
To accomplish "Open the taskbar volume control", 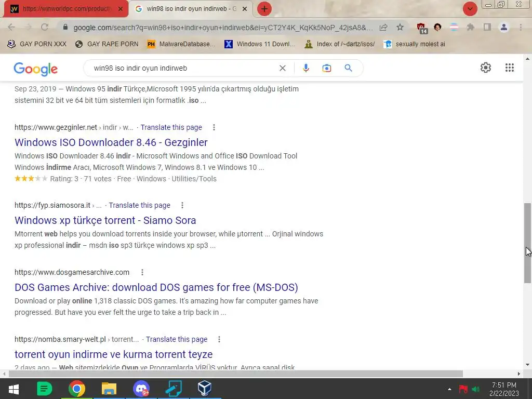I will coord(476,389).
